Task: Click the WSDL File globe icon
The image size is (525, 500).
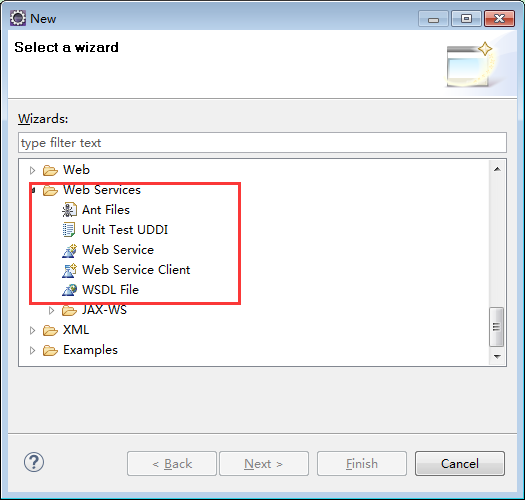Action: pos(69,290)
